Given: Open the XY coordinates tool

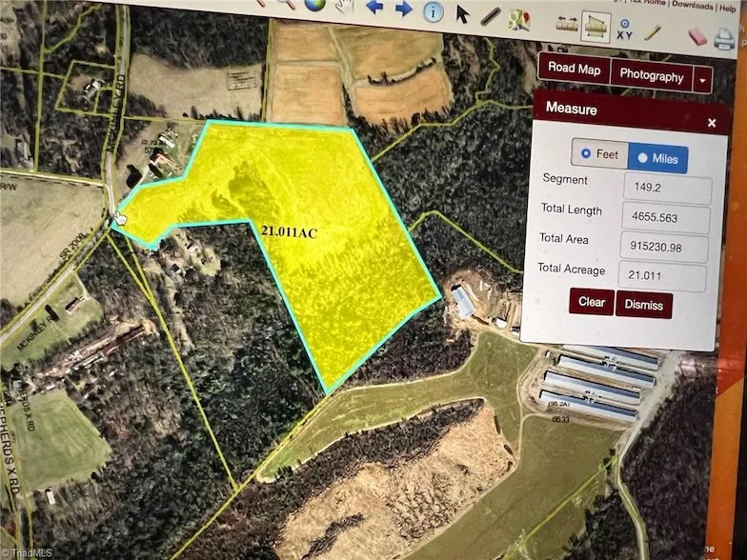Looking at the screenshot, I should click(x=625, y=29).
